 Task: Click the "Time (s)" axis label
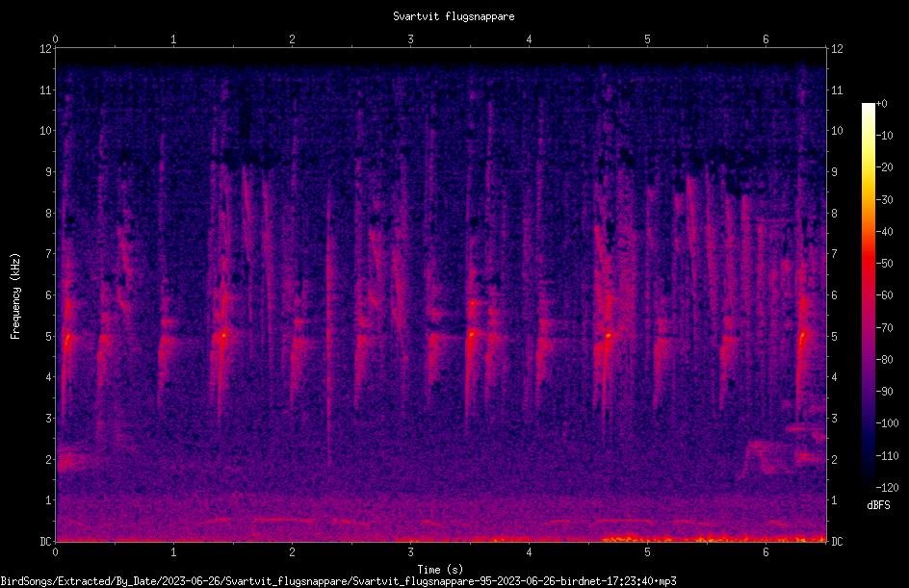point(440,570)
